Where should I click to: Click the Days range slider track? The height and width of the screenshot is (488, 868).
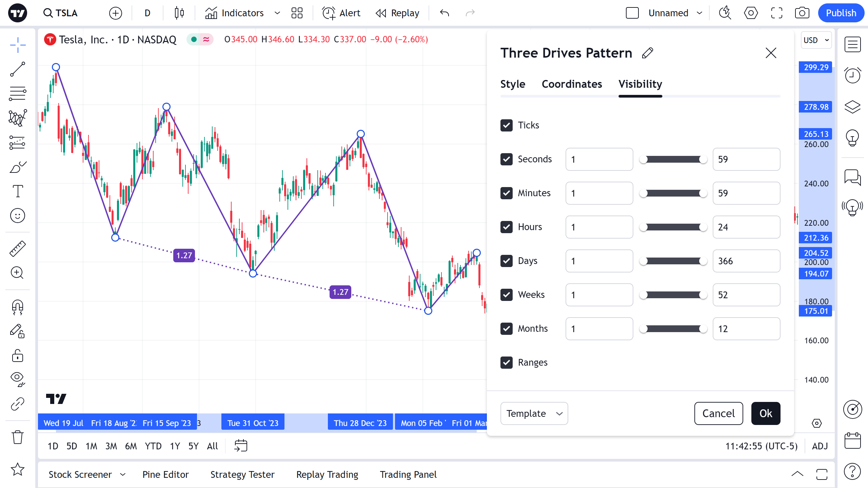673,261
